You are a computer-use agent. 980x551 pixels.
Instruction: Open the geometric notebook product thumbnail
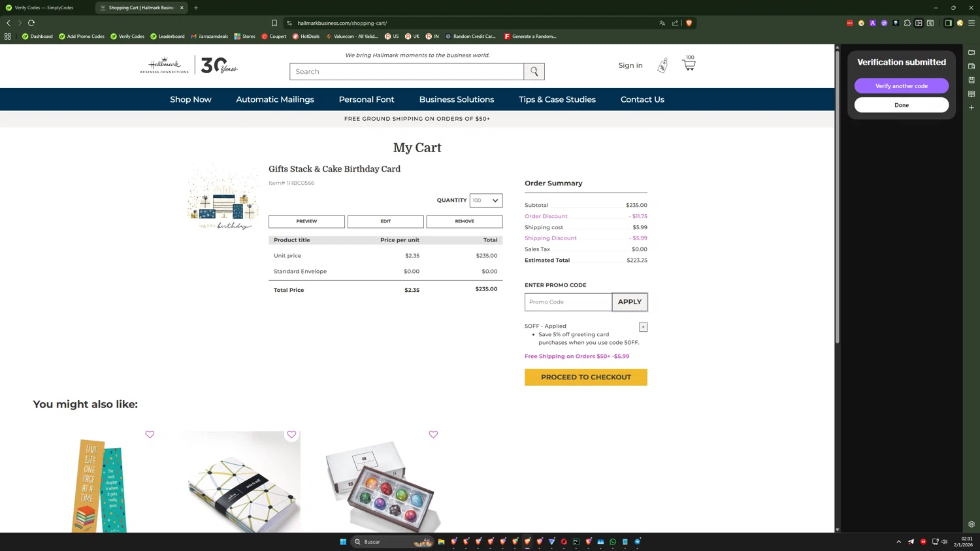242,482
